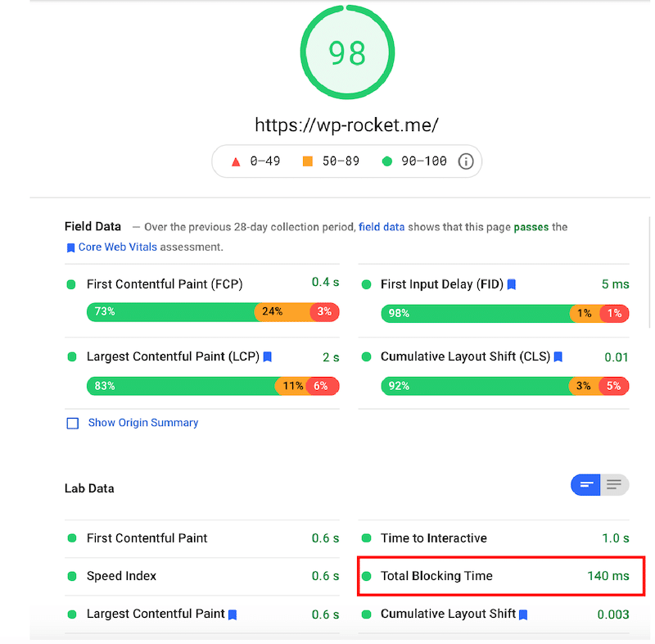Click the info icon beside score legend
Viewport: 655px width, 644px height.
coord(465,161)
